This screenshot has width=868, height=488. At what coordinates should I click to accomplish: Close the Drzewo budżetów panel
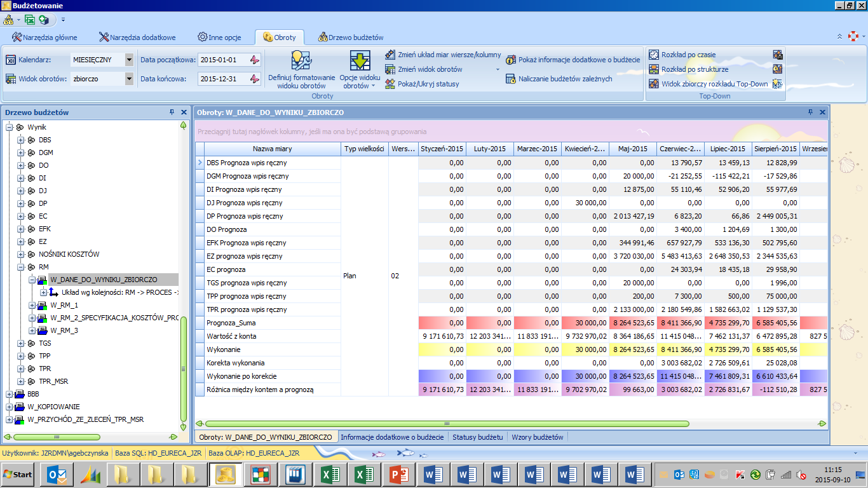point(184,112)
